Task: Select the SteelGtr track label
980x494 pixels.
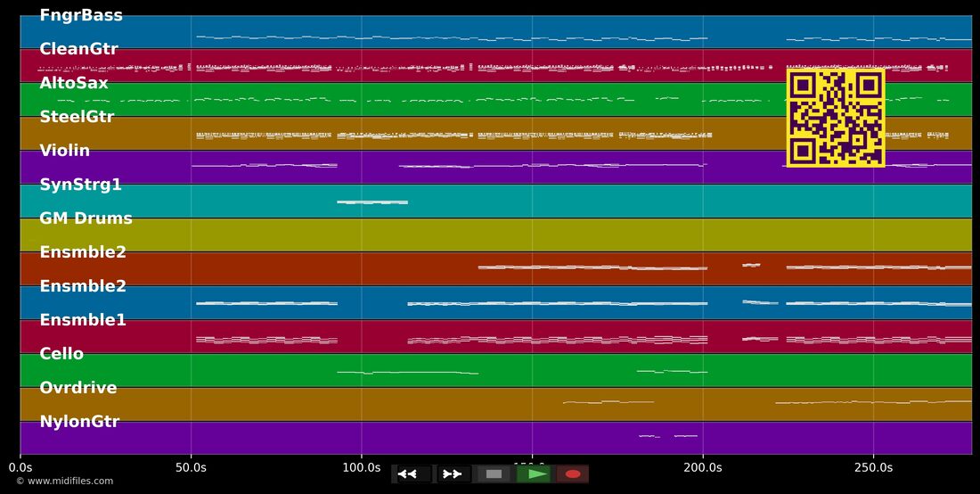Action: (x=77, y=116)
